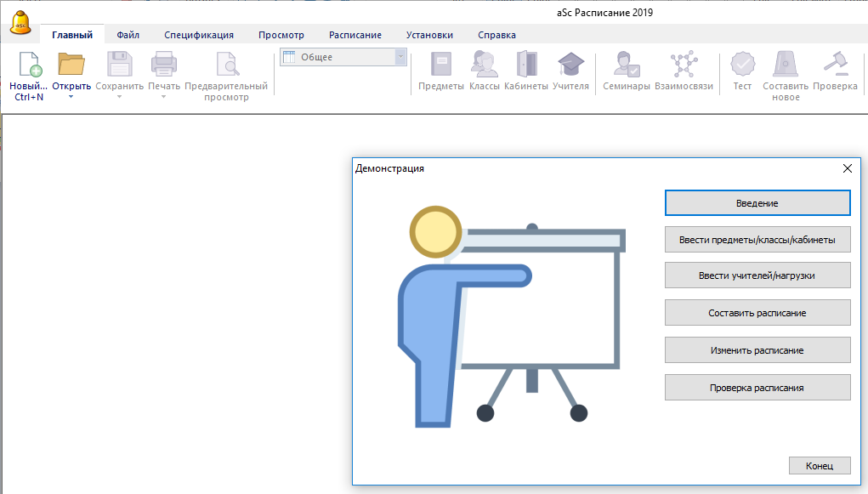Screen dimensions: 868x494
Task: Open the Классы classes icon
Action: [484, 65]
